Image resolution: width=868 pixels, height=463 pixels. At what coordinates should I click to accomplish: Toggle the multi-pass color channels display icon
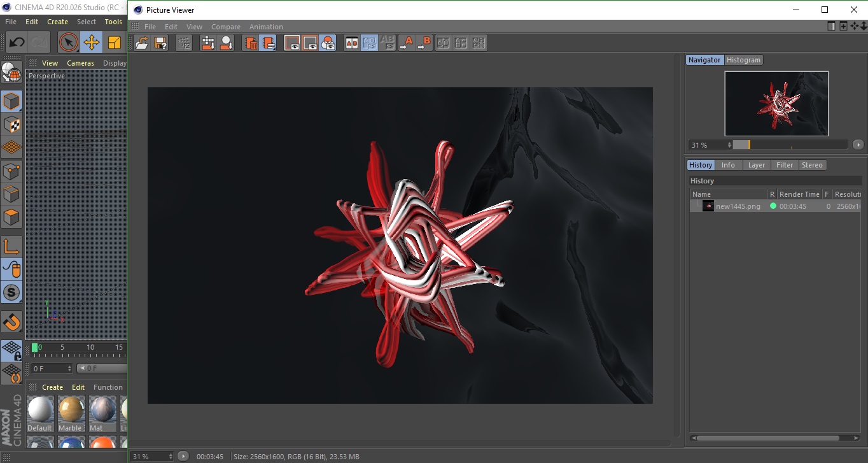point(328,43)
